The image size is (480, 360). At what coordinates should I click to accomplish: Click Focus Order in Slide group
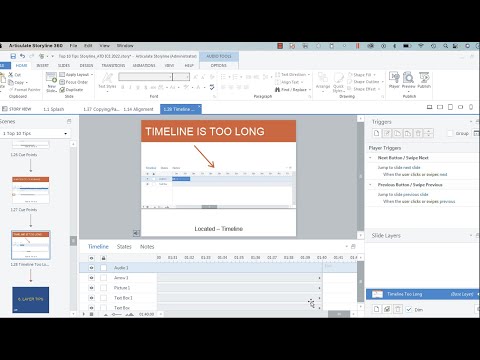pos(73,82)
